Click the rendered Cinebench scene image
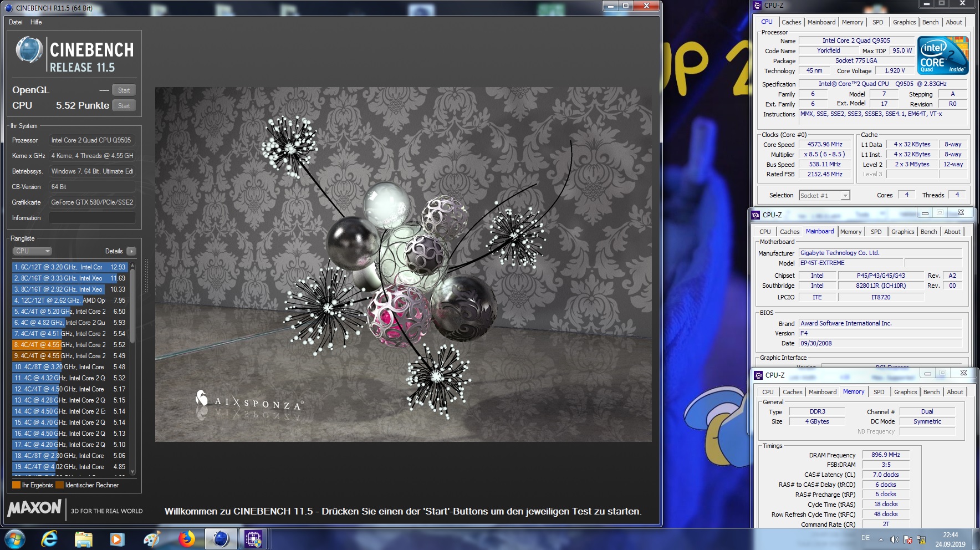The image size is (980, 550). 403,264
